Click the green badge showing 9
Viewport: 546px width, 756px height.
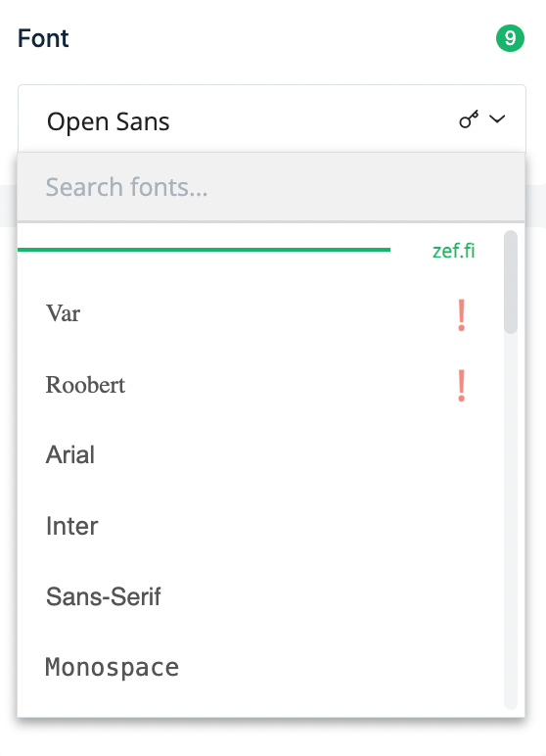[510, 38]
